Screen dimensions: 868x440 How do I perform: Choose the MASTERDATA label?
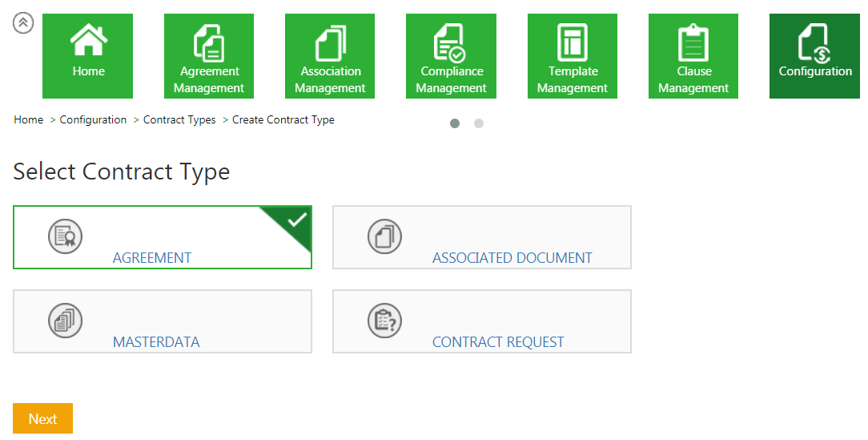[x=156, y=342]
